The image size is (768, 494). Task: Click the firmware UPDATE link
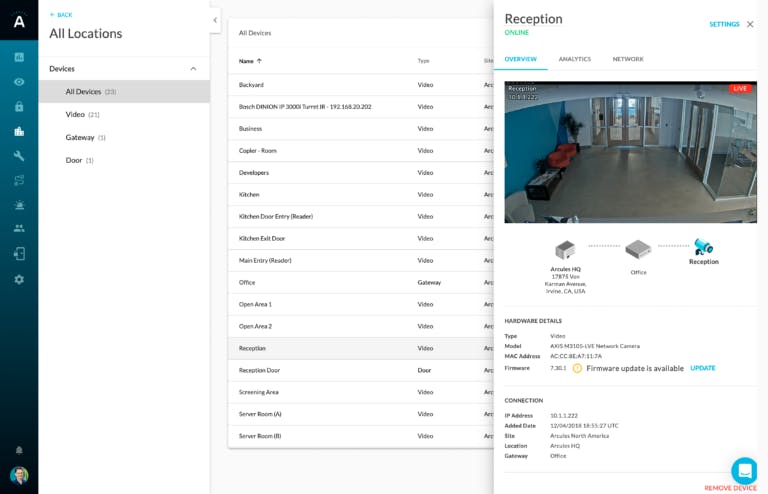coord(702,368)
